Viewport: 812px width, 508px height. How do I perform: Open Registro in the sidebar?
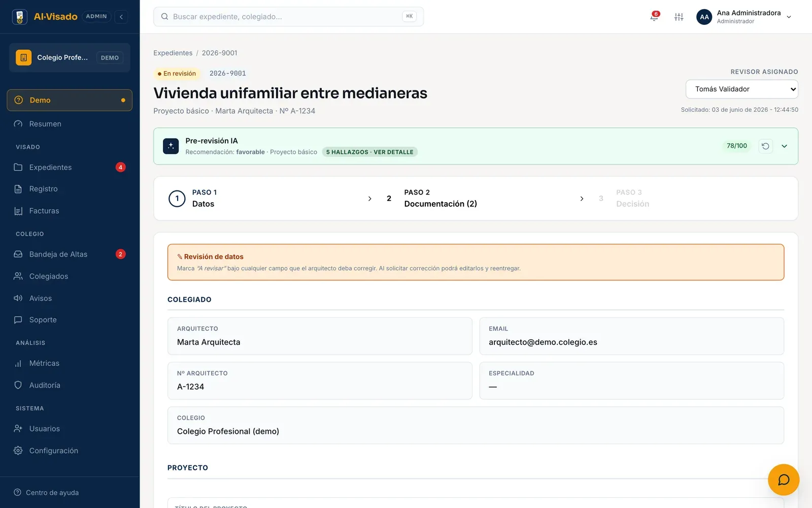coord(70,189)
